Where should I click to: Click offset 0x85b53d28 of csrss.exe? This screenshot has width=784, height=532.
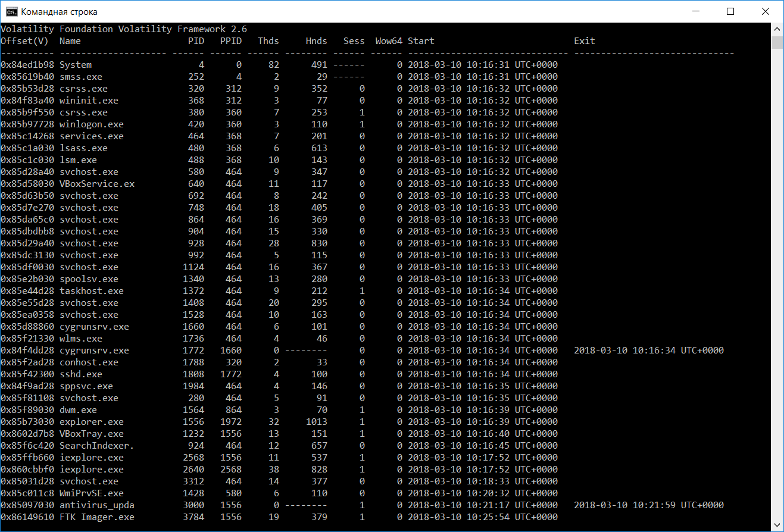tap(27, 89)
